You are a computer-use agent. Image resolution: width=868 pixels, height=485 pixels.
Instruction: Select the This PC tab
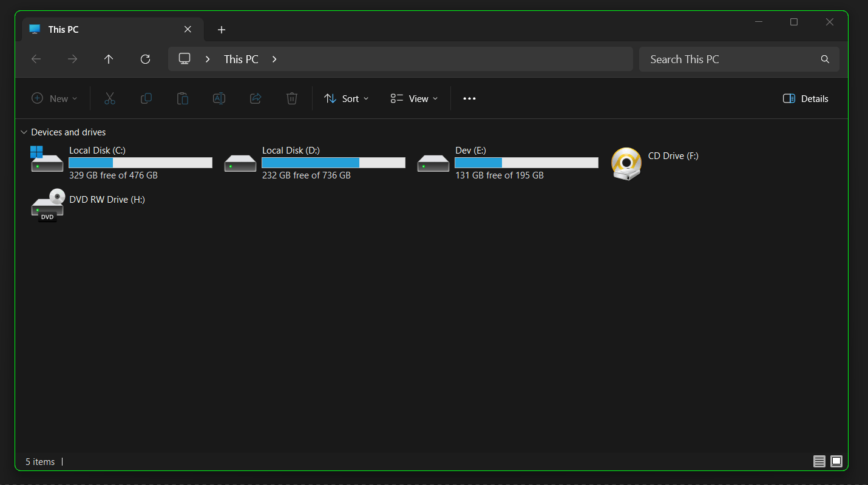(x=113, y=29)
